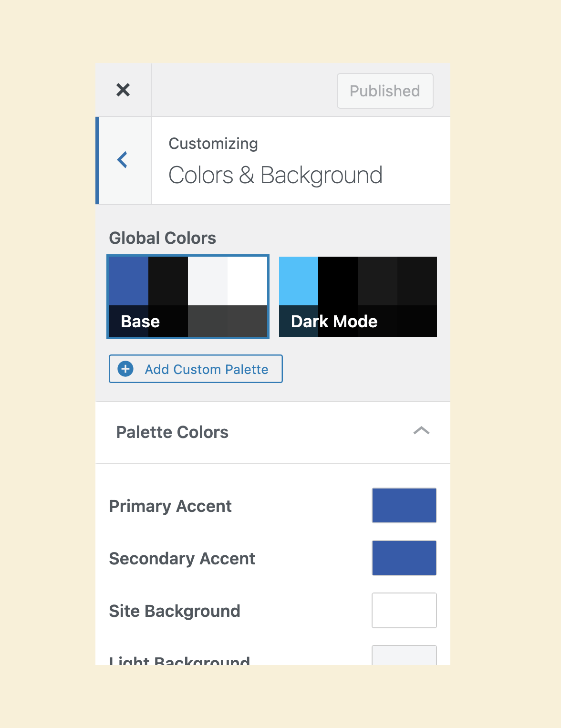Open the Primary Accent color swatch
Screen dimensions: 561x728
click(404, 505)
